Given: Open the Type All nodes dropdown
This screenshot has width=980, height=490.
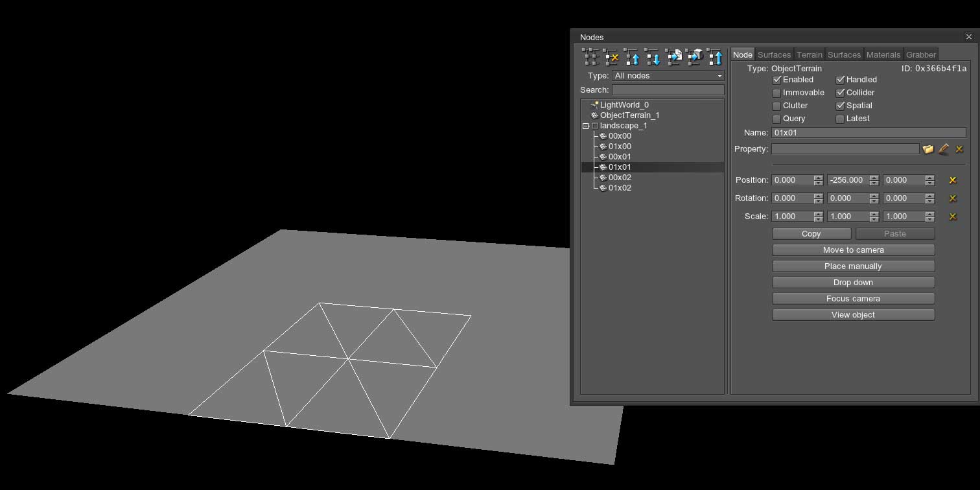Looking at the screenshot, I should [668, 76].
